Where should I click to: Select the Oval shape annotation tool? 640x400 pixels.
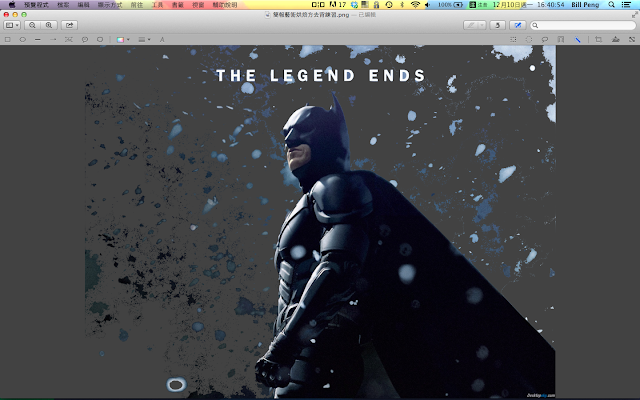coord(23,40)
